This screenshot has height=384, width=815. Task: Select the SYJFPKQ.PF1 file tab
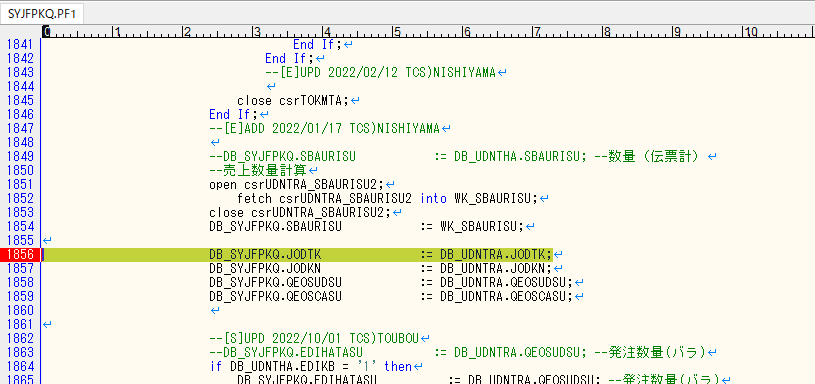(42, 14)
